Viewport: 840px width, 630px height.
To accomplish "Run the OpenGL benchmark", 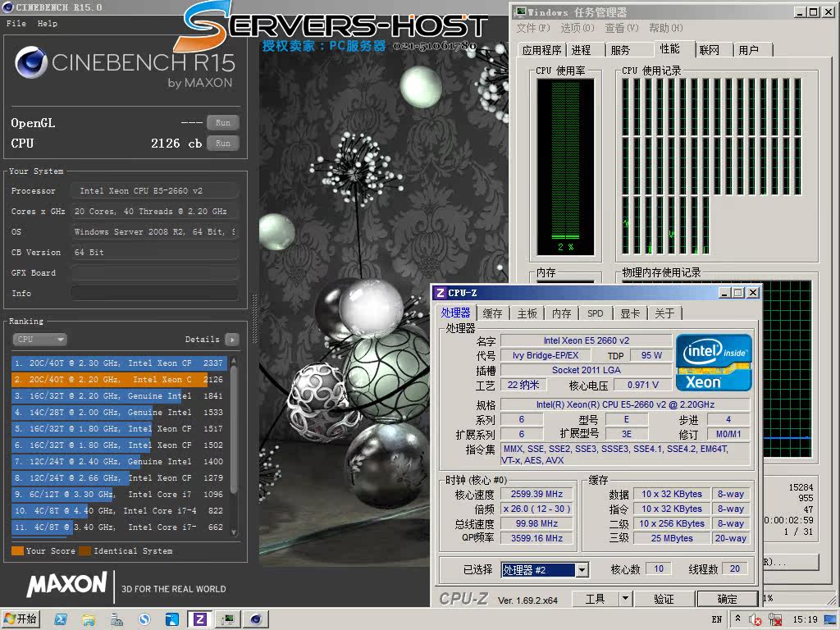I will click(223, 123).
